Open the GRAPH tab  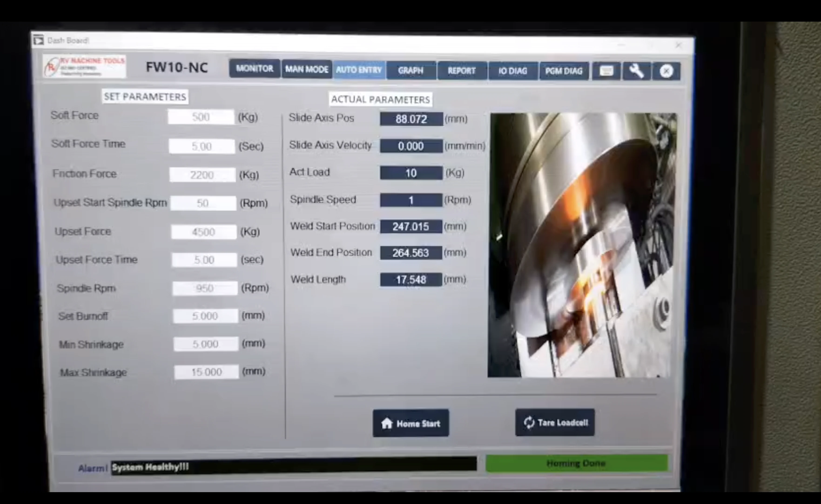point(411,70)
